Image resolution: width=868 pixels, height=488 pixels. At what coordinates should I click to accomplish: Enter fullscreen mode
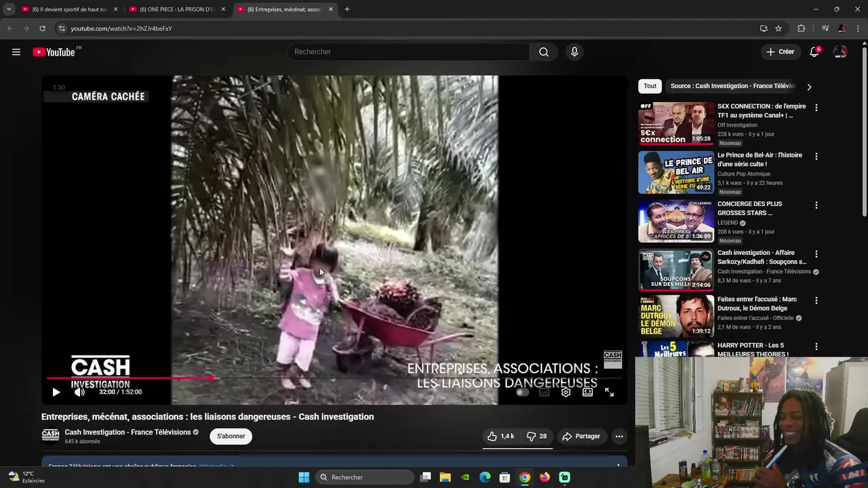(609, 392)
